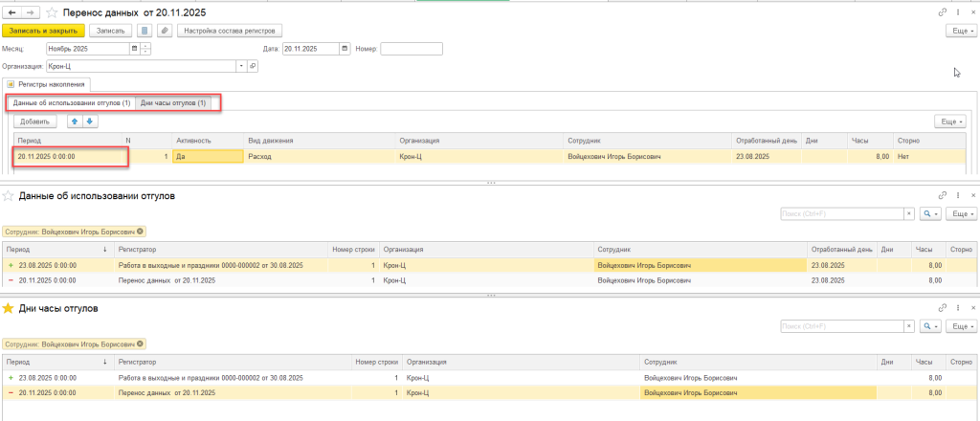Open the organization Крон-Ц record
Image resolution: width=980 pixels, height=421 pixels.
(254, 66)
